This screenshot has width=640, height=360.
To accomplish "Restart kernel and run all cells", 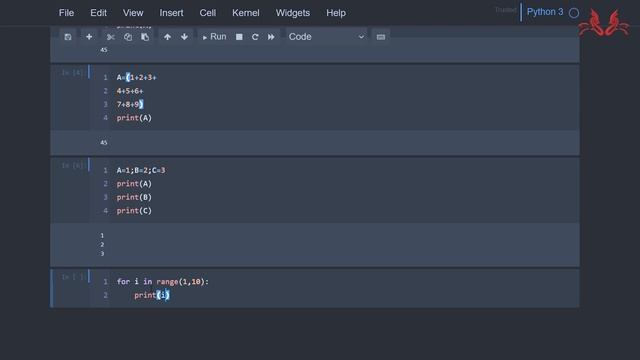I will pyautogui.click(x=271, y=37).
